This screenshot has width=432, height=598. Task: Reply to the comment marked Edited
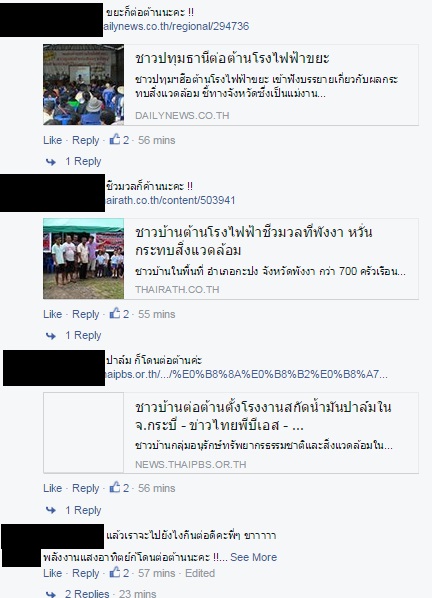point(85,573)
